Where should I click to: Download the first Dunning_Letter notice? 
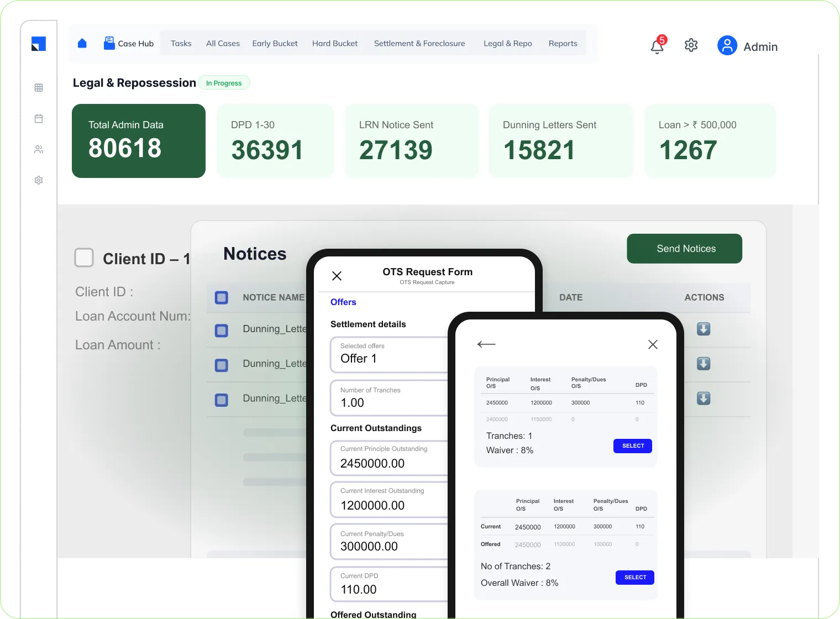pos(704,329)
